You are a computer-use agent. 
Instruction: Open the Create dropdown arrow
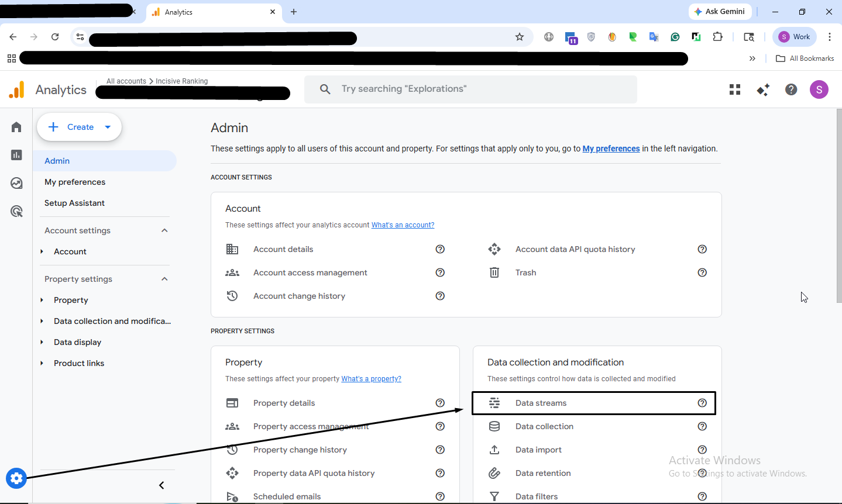click(x=108, y=127)
